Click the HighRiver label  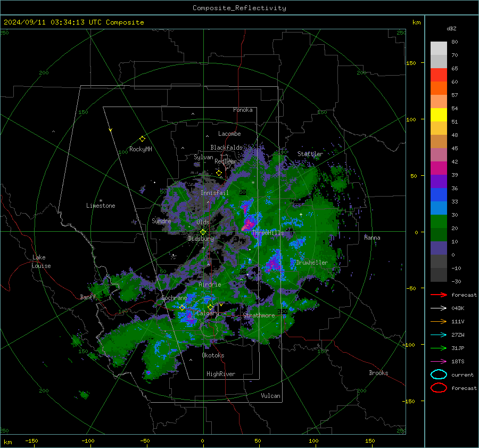point(221,374)
